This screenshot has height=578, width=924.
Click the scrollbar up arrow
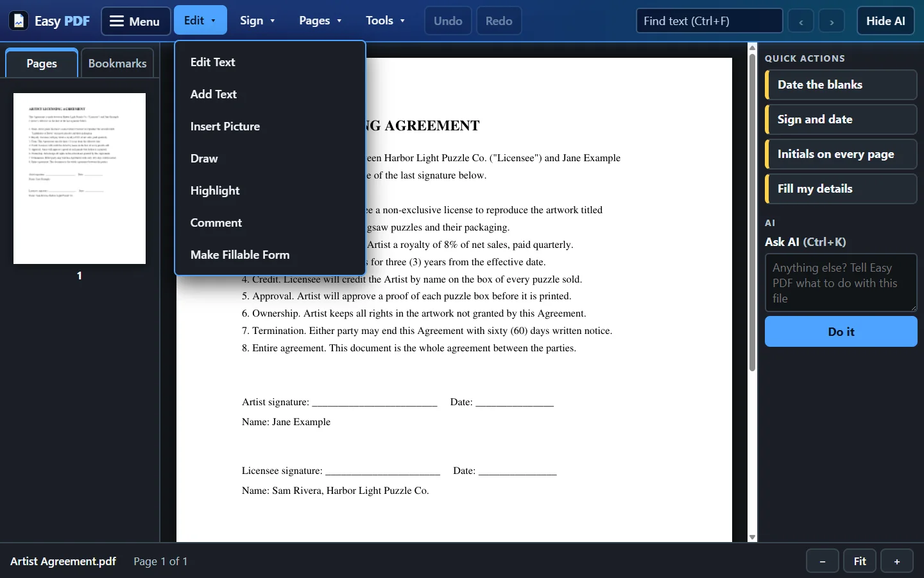753,48
